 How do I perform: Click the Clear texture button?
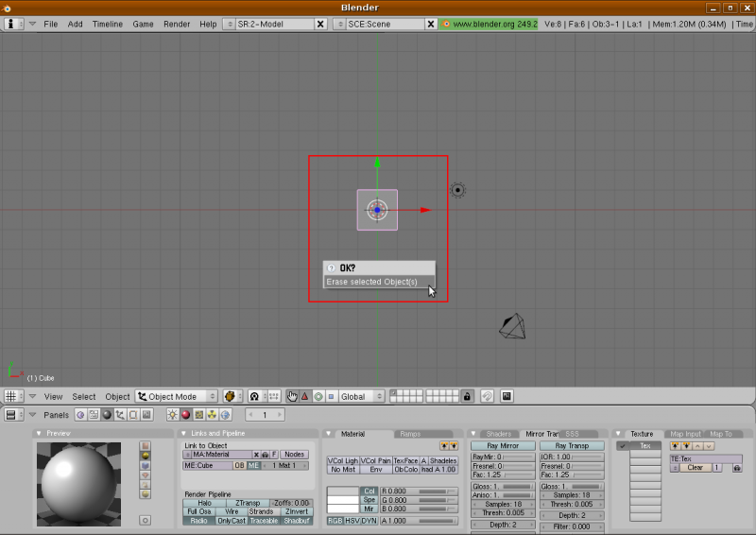[x=695, y=468]
